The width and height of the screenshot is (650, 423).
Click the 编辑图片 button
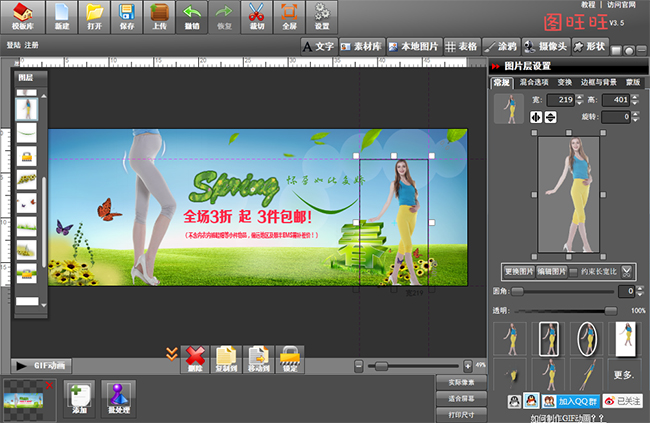pos(552,272)
